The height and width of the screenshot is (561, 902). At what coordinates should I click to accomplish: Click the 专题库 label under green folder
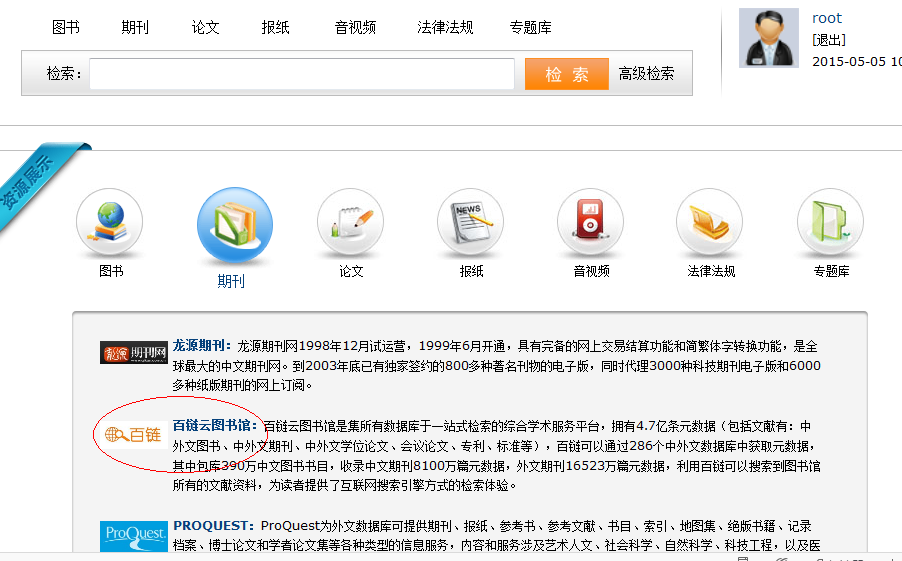pyautogui.click(x=831, y=271)
